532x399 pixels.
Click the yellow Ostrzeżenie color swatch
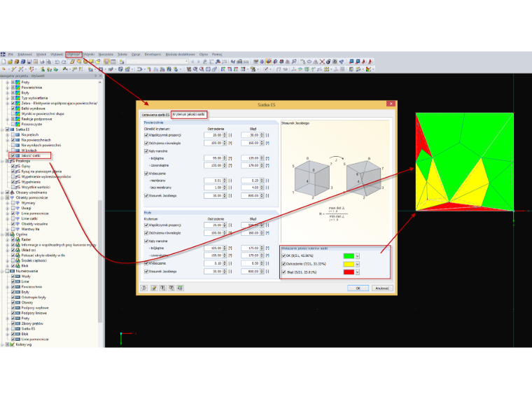point(349,264)
